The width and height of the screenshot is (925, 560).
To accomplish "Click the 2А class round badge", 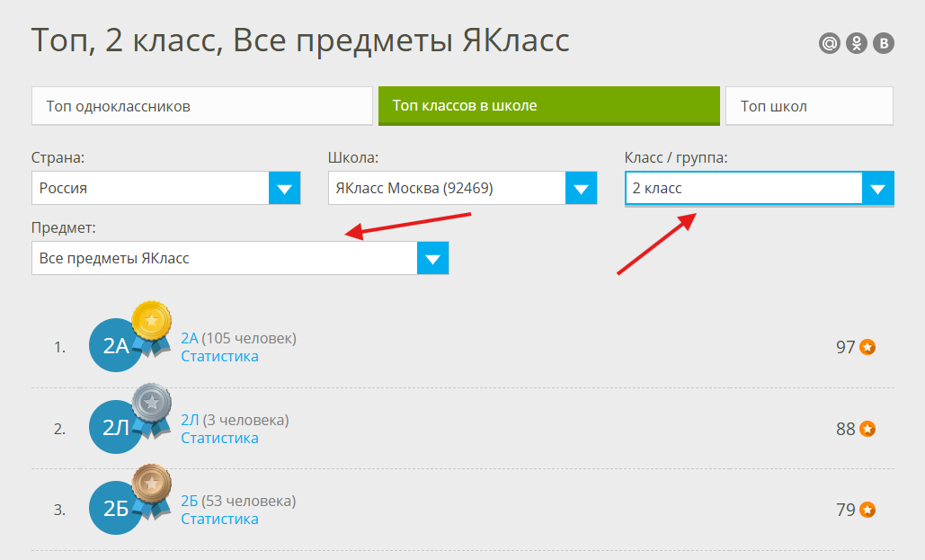I will (x=116, y=345).
